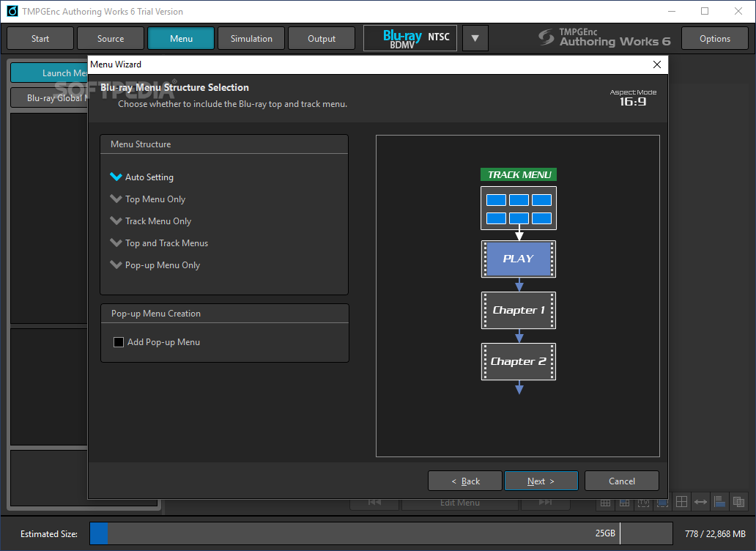Screen dimensions: 756x551
Task: Click the PLAY block in preview diagram
Action: [519, 259]
